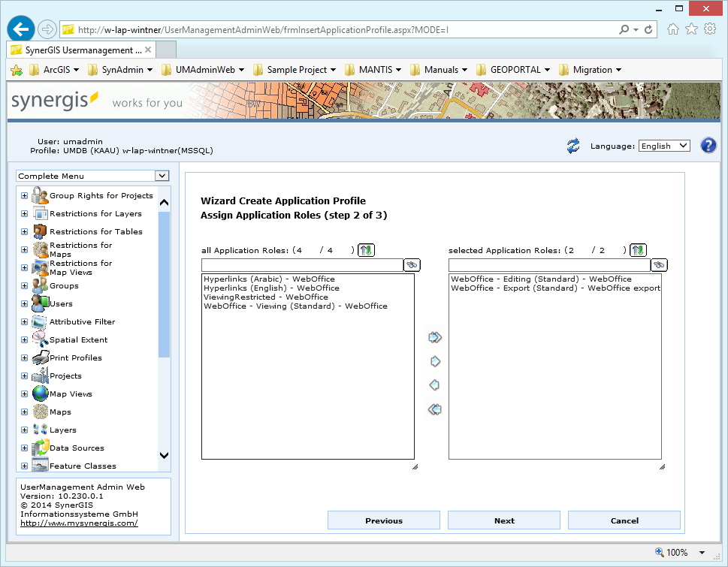Click the Map Views globe icon
728x567 pixels.
pos(39,394)
